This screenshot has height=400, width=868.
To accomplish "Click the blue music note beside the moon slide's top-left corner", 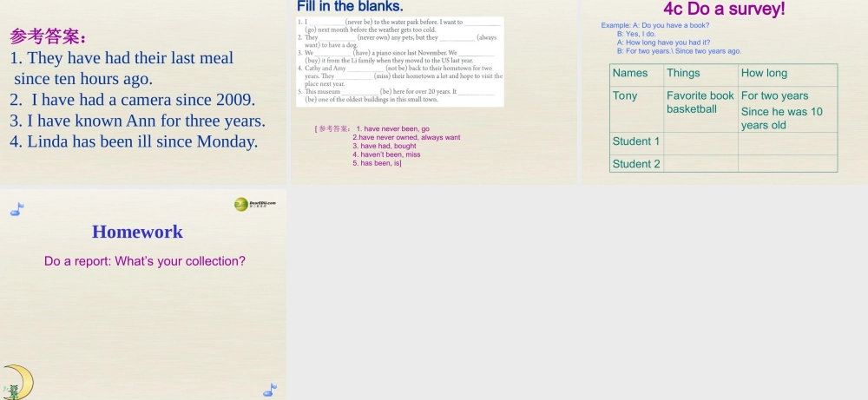I will coord(16,209).
